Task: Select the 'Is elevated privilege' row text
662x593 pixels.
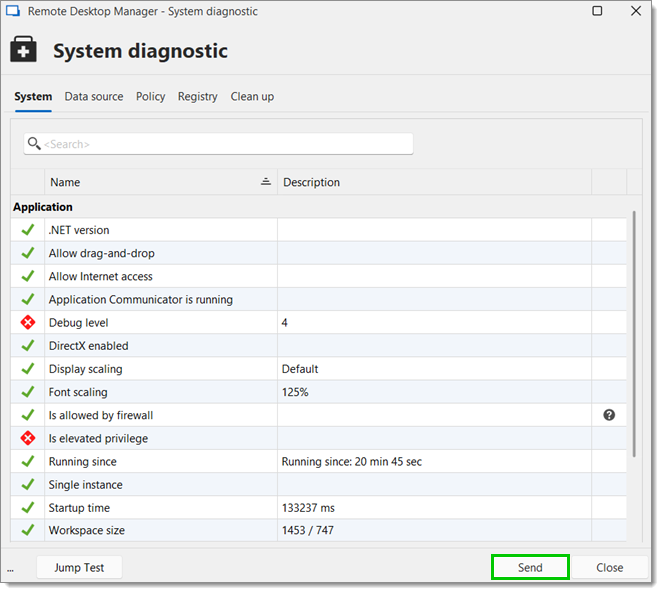Action: (98, 439)
